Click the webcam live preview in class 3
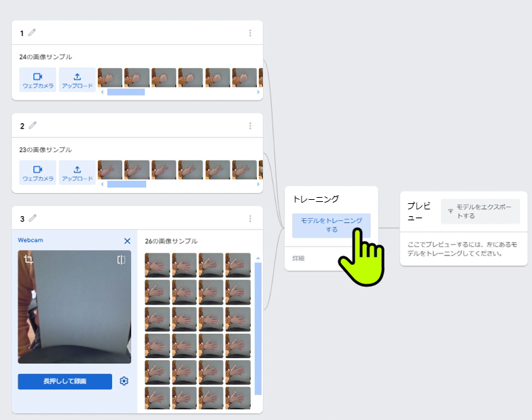Image resolution: width=532 pixels, height=420 pixels. click(74, 307)
